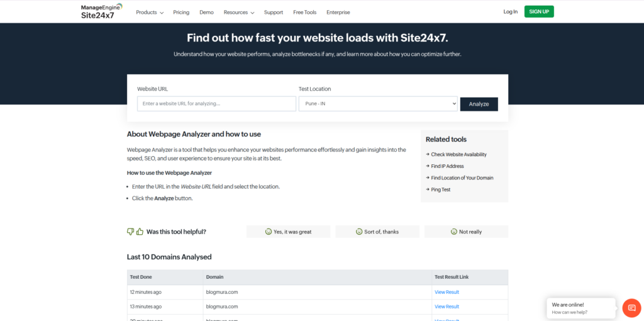Open the Pricing page
The height and width of the screenshot is (321, 644).
181,13
